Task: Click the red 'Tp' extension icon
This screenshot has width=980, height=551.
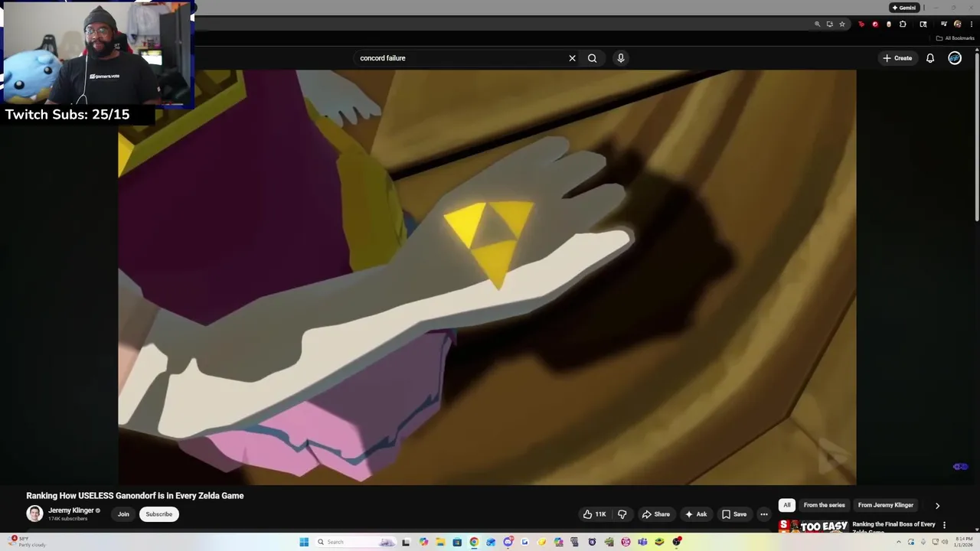Action: [861, 24]
